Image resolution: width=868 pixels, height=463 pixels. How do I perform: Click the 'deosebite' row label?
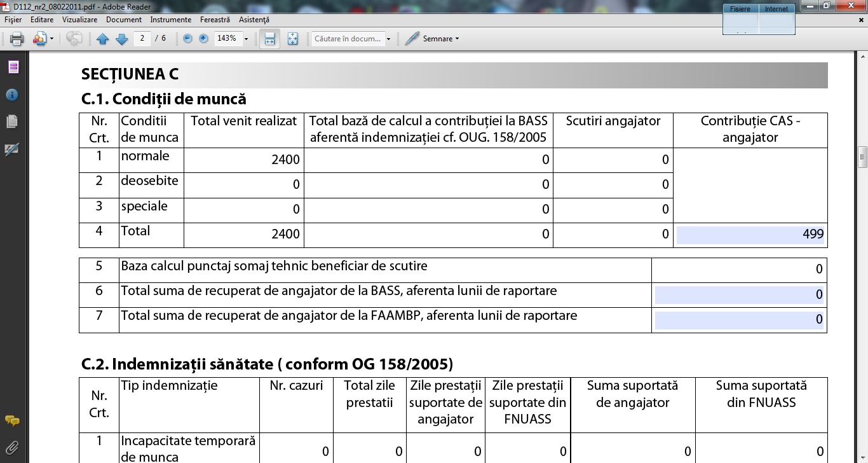[x=150, y=181]
